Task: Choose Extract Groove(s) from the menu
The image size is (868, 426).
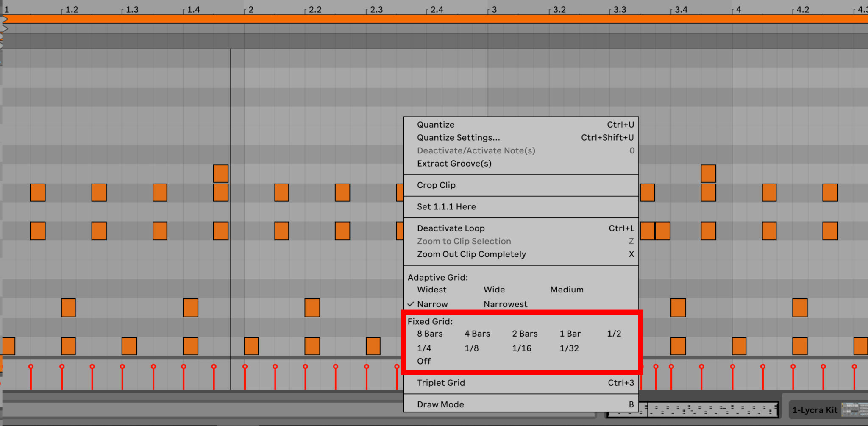Action: click(454, 163)
